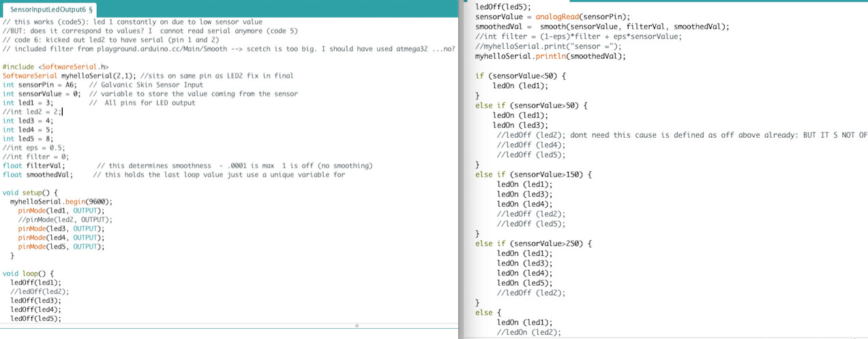Click the 'if (sensorValue<50) {' line

[x=520, y=76]
